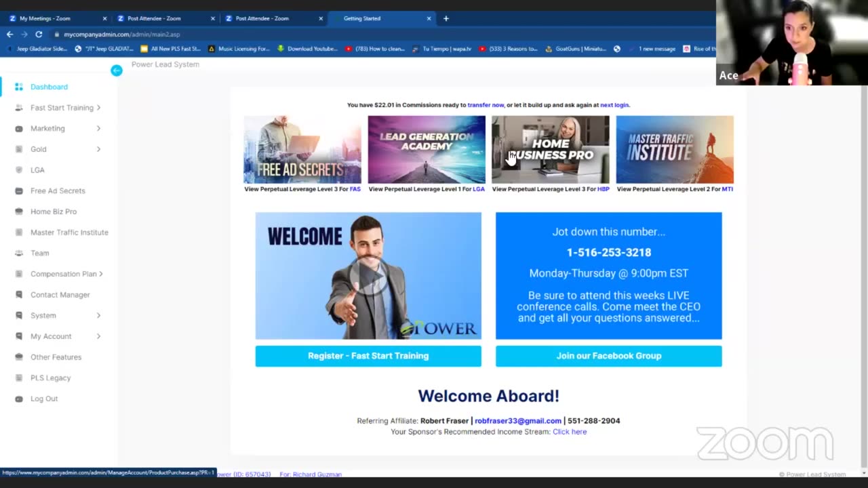Open the Tu Tiempo wapa.tv bookmark
Screen dimensions: 868x488
pyautogui.click(x=441, y=49)
